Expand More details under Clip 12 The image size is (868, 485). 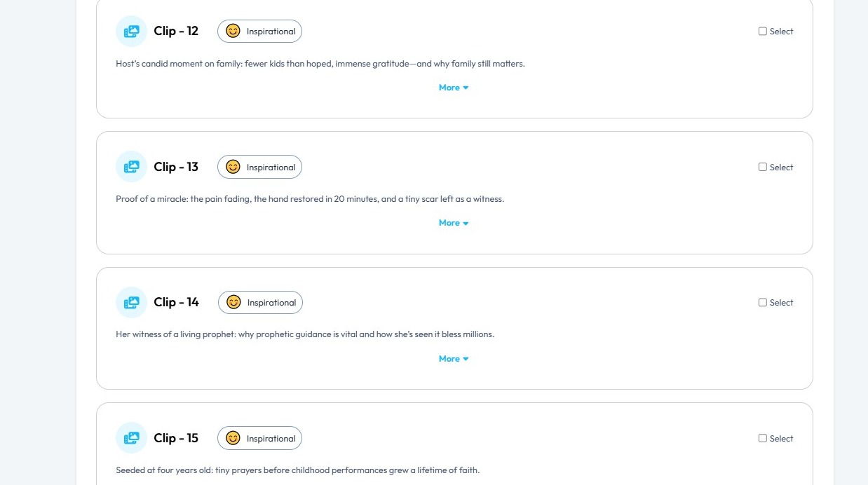pos(453,88)
